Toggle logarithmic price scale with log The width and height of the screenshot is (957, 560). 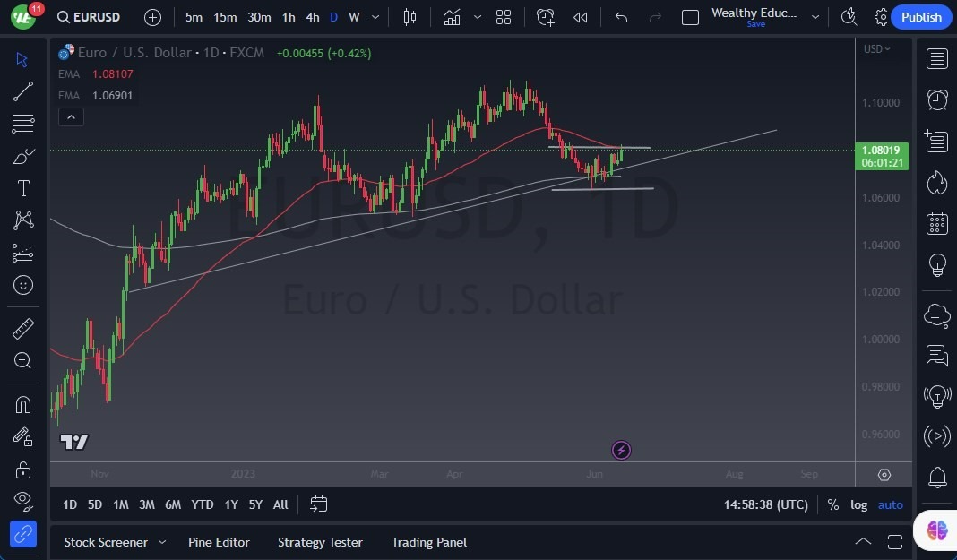click(x=858, y=504)
